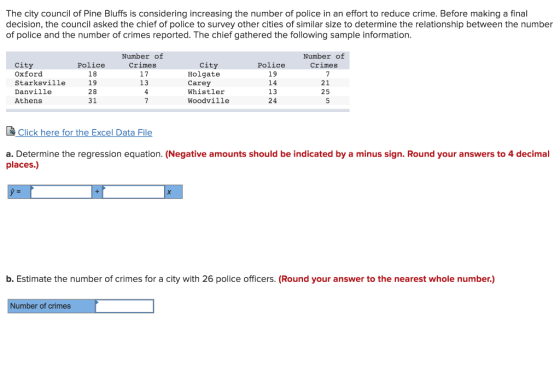Click the plus sign between input boxes
Image resolution: width=560 pixels, height=366 pixels.
(97, 192)
